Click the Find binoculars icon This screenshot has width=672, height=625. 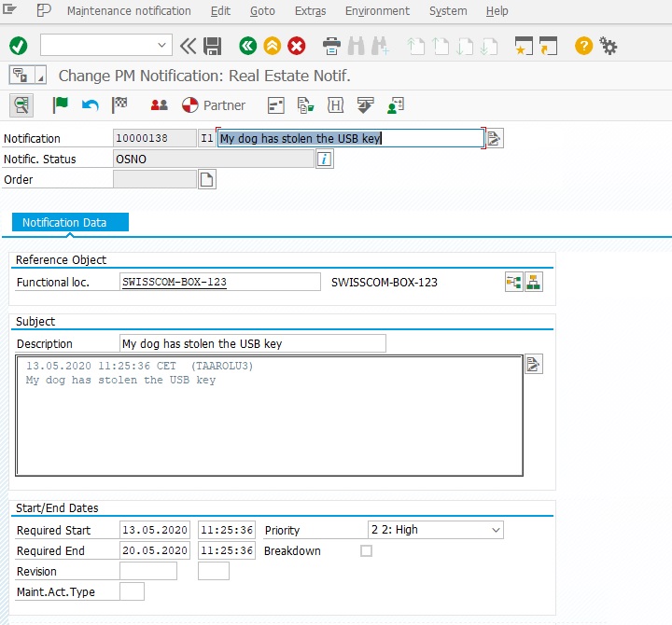(356, 46)
